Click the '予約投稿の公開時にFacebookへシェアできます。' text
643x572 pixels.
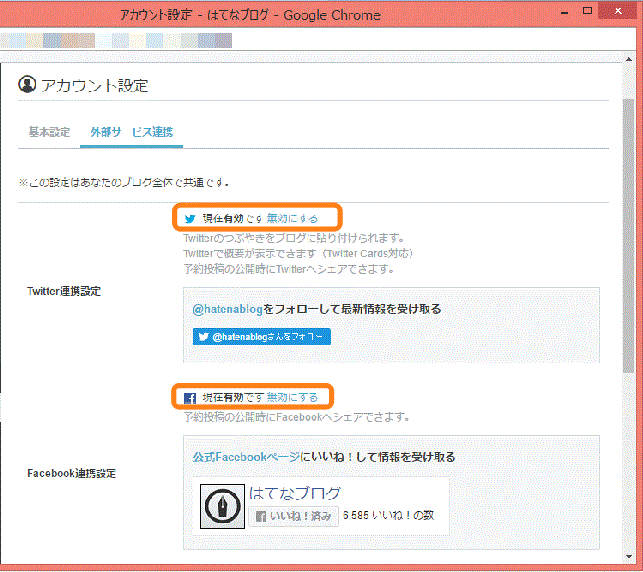pyautogui.click(x=297, y=417)
